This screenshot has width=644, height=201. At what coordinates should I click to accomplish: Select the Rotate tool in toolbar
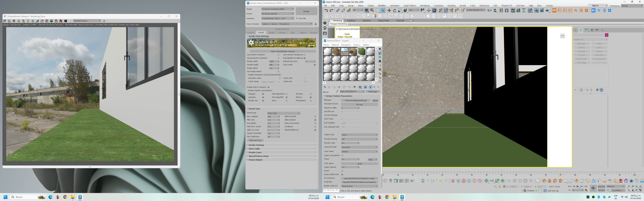click(394, 11)
